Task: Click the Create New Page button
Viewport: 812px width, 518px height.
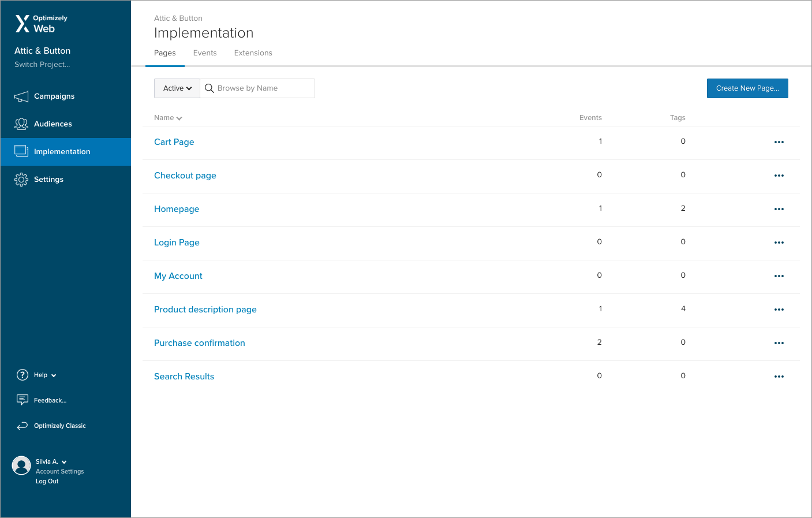Action: 747,88
